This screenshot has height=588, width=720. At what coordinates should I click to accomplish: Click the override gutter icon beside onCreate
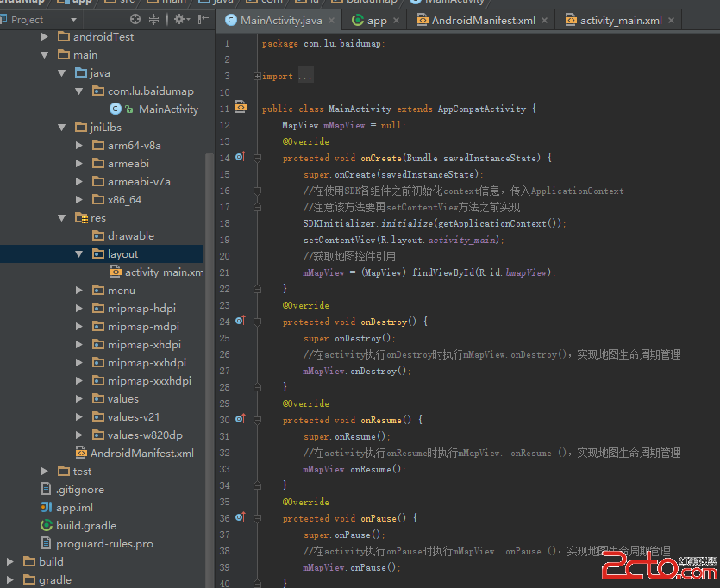pyautogui.click(x=241, y=158)
